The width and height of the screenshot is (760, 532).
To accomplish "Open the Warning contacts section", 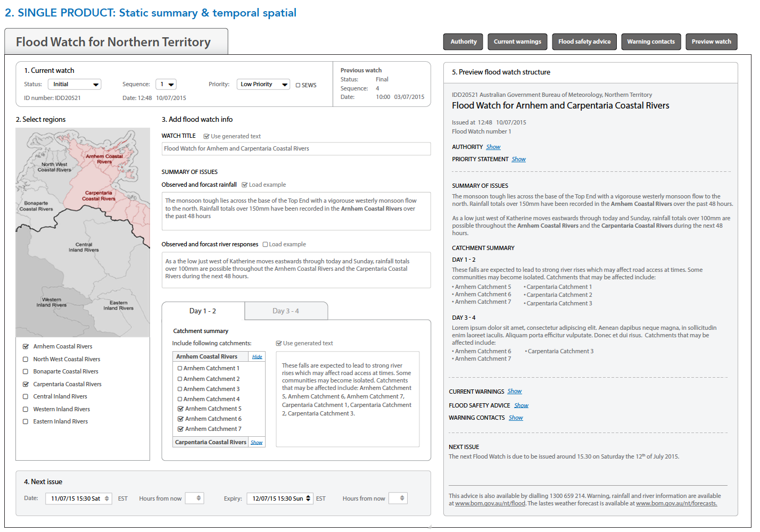I will coord(651,41).
